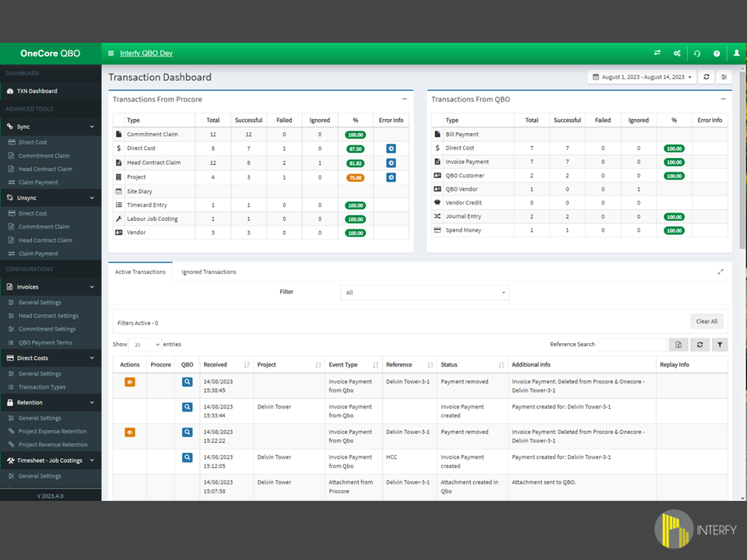Image resolution: width=747 pixels, height=560 pixels.
Task: Click the hamburger menu icon in the header
Action: 111,53
